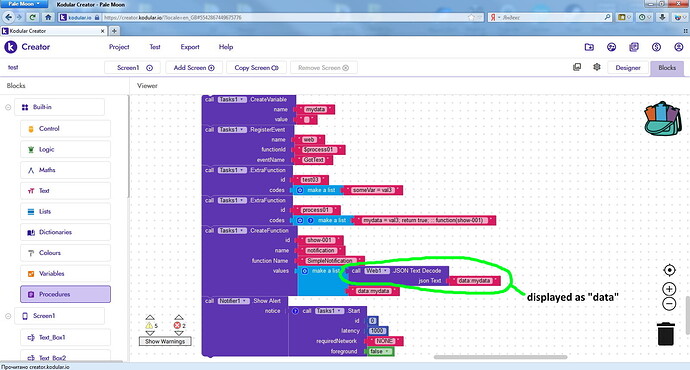Open new browser tab with plus

click(114, 31)
